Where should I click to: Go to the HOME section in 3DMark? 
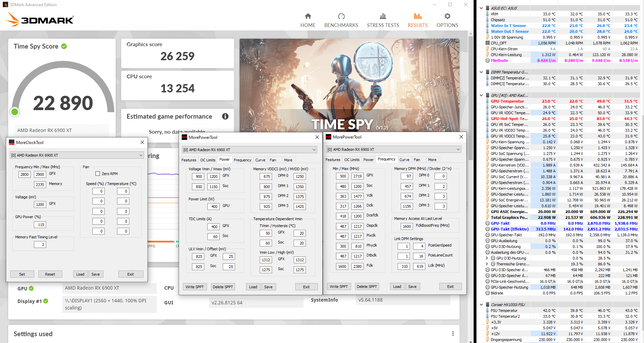(x=308, y=21)
